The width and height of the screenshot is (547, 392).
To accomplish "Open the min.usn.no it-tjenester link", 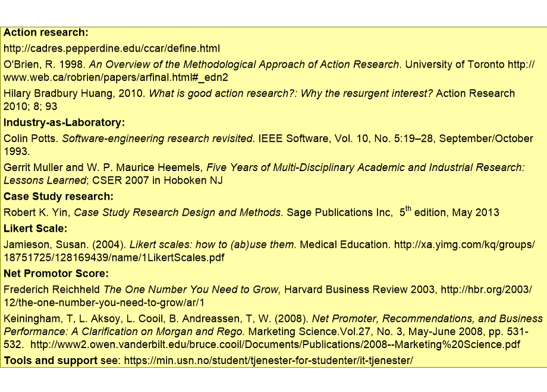I will pyautogui.click(x=268, y=361).
